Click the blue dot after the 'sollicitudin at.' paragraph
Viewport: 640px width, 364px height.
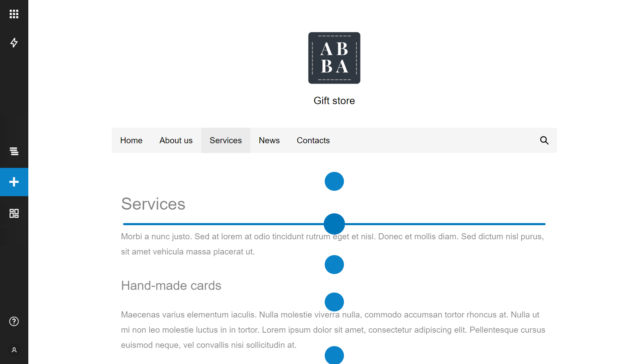point(334,355)
